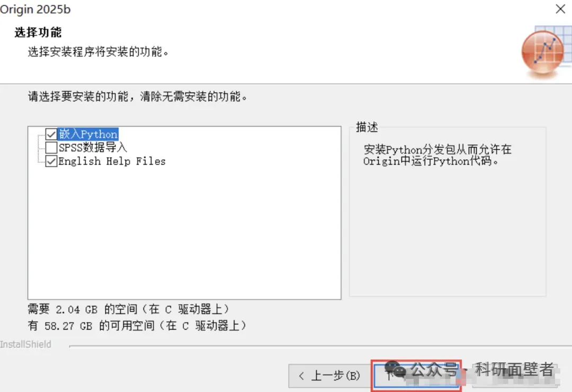Click the highlighted next-step button
The height and width of the screenshot is (392, 572).
click(x=416, y=376)
